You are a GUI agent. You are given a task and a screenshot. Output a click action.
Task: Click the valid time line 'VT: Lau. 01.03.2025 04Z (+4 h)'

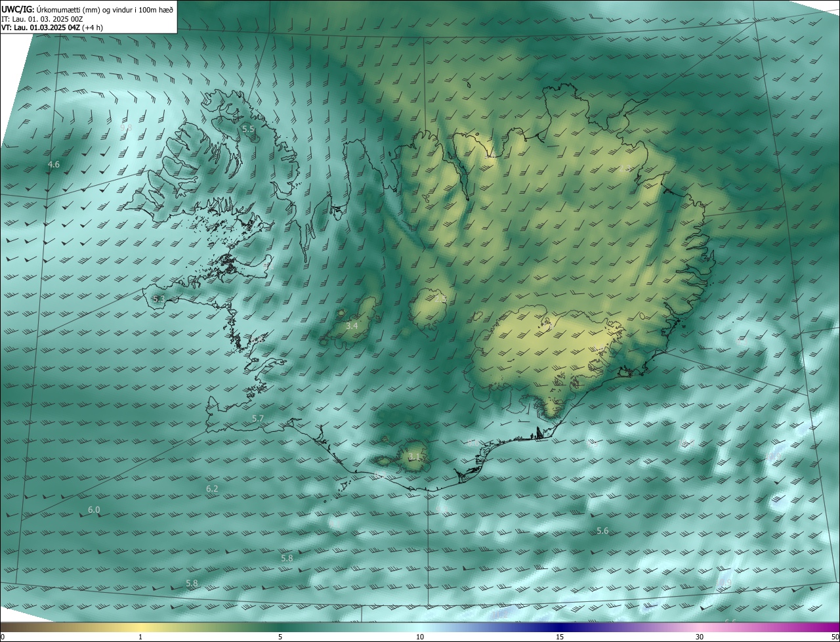pyautogui.click(x=52, y=28)
